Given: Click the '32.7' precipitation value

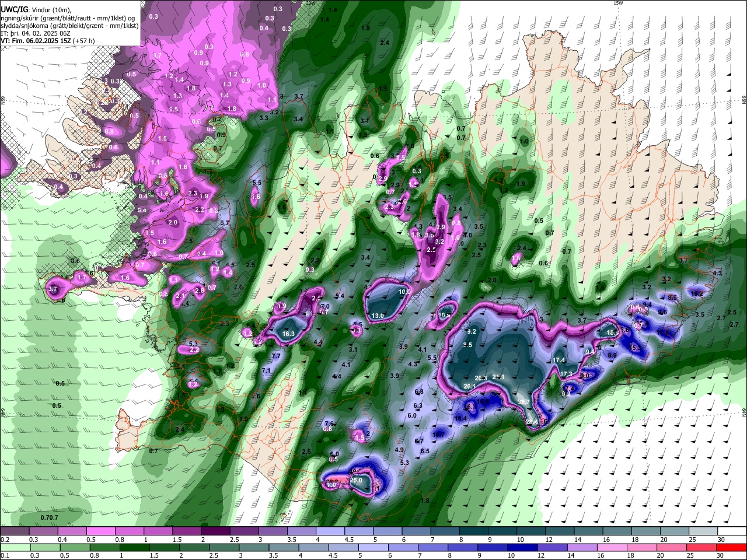Looking at the screenshot, I should pyautogui.click(x=523, y=402).
